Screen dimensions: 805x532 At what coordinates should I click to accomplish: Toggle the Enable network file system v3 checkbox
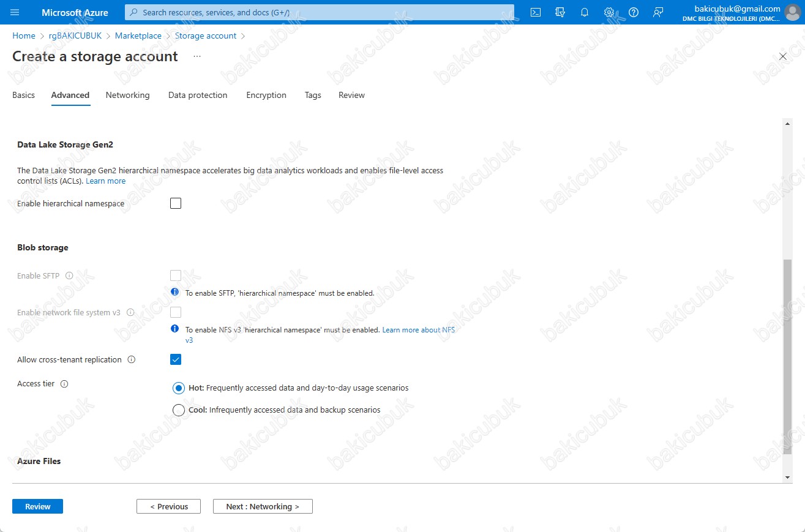(176, 312)
